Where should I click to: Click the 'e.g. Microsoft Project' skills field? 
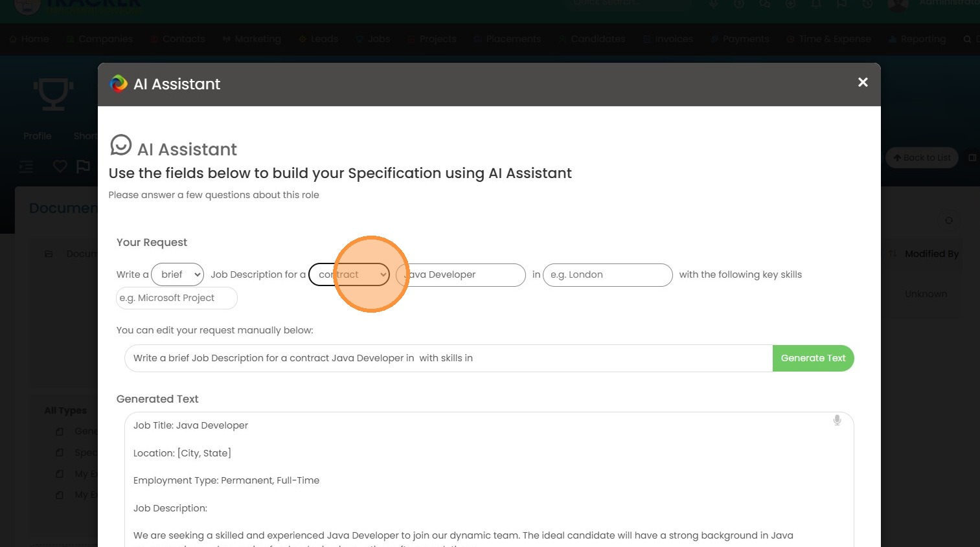tap(176, 298)
